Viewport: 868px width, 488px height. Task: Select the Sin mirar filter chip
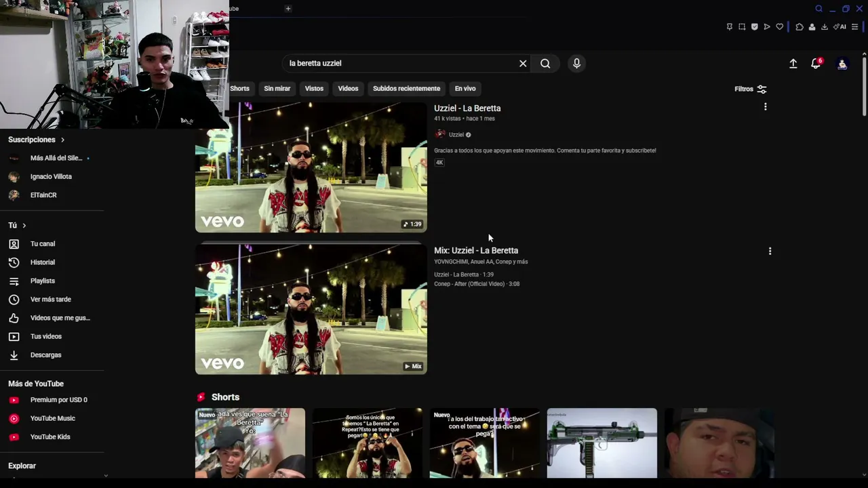pyautogui.click(x=277, y=89)
